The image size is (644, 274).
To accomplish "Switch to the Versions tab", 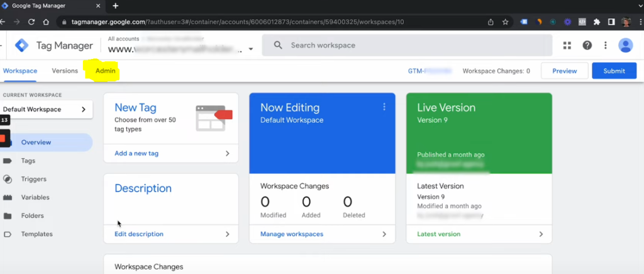I will 65,71.
